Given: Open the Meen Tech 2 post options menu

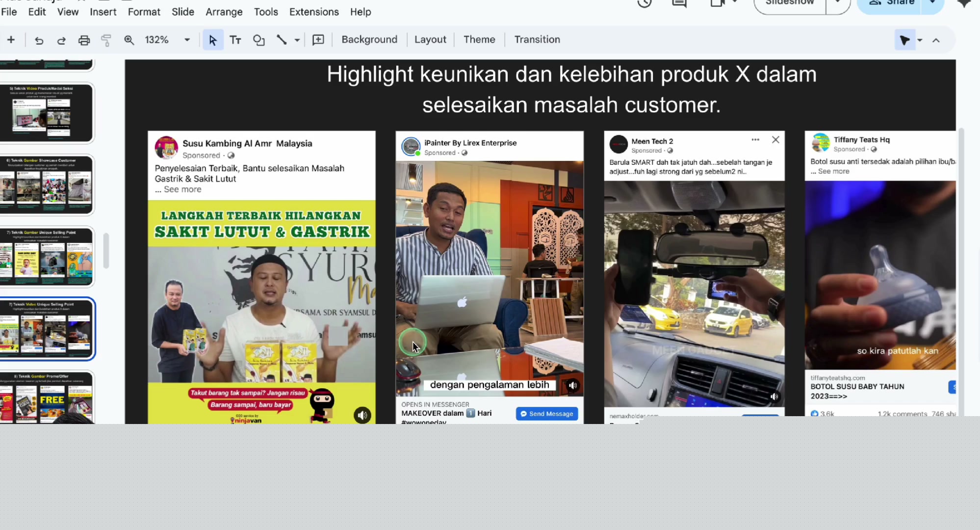Looking at the screenshot, I should [755, 140].
